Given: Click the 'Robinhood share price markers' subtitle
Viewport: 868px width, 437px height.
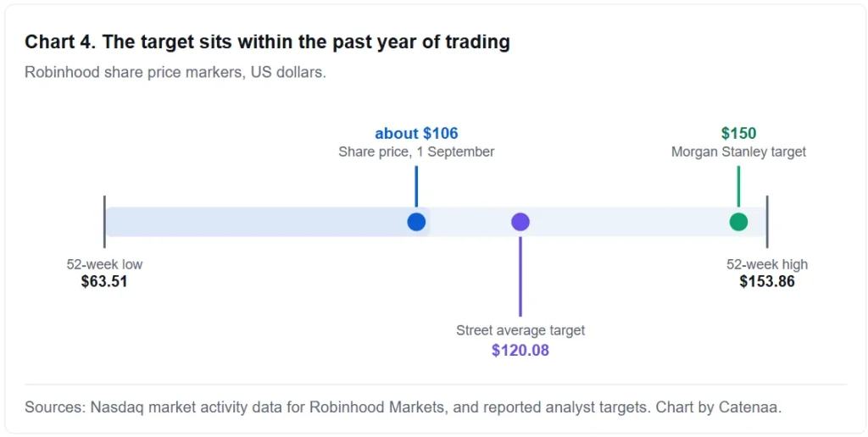Looking at the screenshot, I should coord(175,73).
